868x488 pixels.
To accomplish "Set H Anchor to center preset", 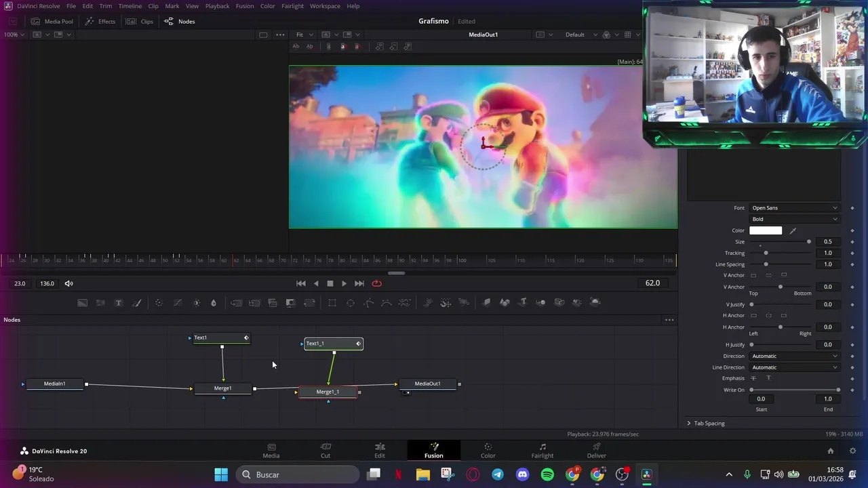I will coord(768,315).
